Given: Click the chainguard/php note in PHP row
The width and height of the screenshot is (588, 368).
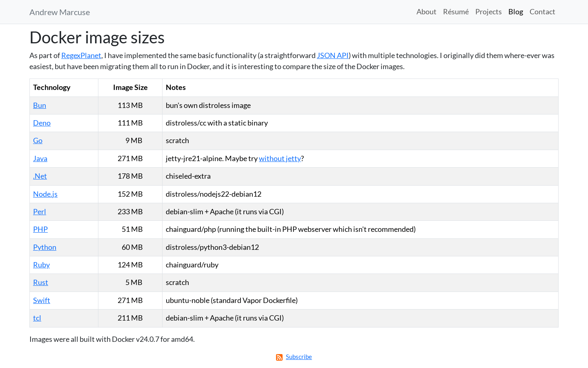Looking at the screenshot, I should point(291,229).
